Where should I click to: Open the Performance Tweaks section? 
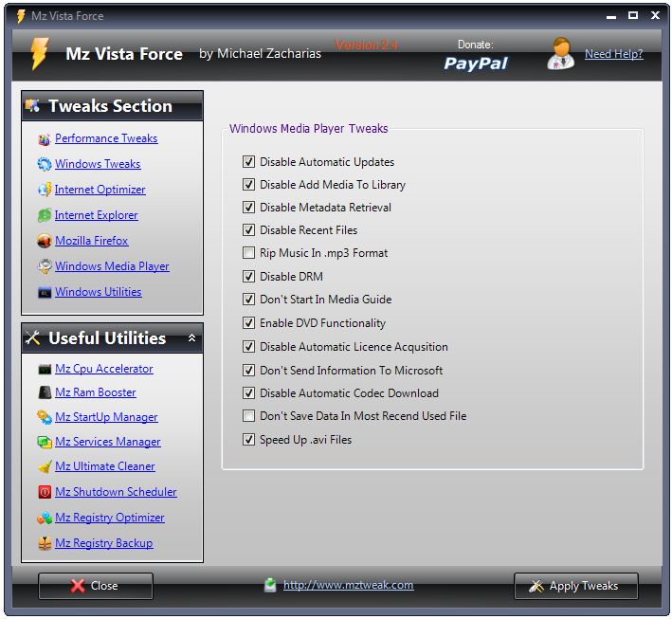106,138
